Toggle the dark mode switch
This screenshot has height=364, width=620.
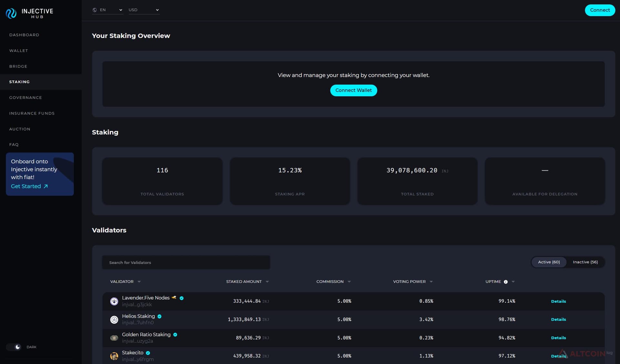point(14,347)
